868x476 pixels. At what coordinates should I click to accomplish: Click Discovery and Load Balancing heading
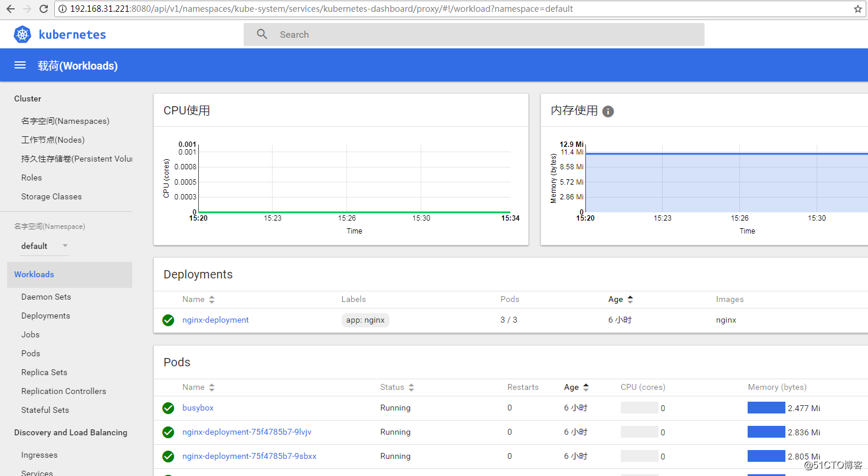[x=71, y=432]
